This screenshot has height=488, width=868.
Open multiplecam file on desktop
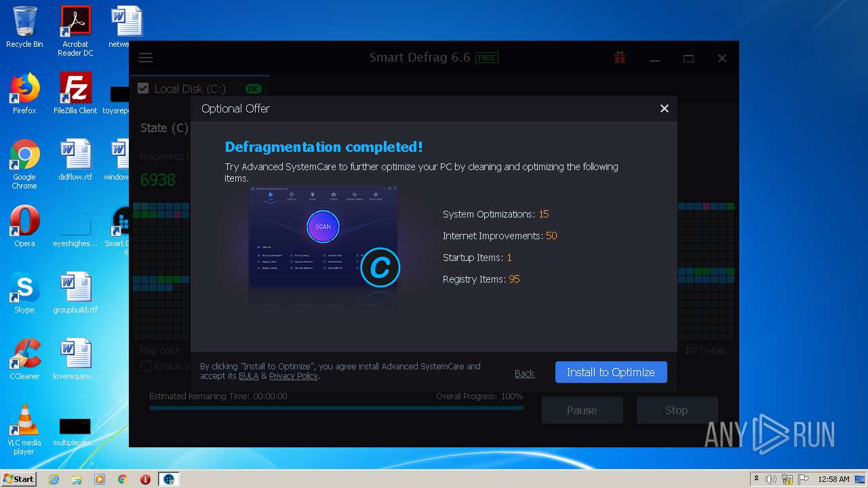click(75, 432)
